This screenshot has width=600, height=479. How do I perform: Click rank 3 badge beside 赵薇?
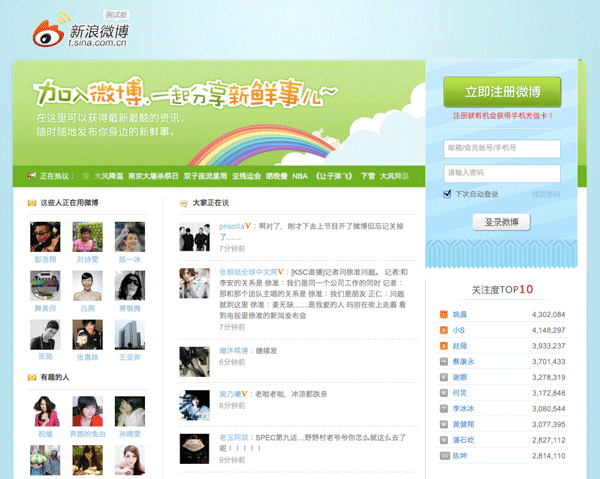click(x=444, y=346)
